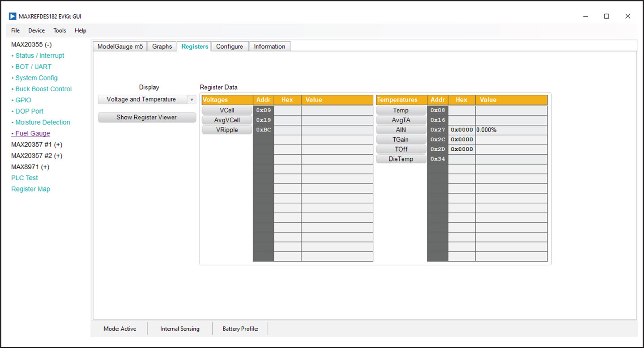Click the DieTemp register button
Image resolution: width=644 pixels, height=348 pixels.
point(401,159)
